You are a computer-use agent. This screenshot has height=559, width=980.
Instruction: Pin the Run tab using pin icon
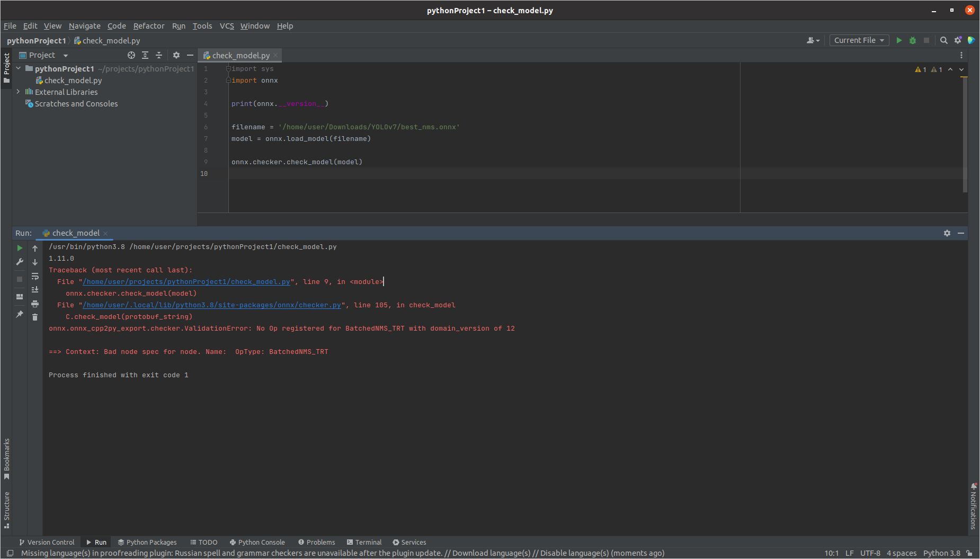click(x=20, y=314)
